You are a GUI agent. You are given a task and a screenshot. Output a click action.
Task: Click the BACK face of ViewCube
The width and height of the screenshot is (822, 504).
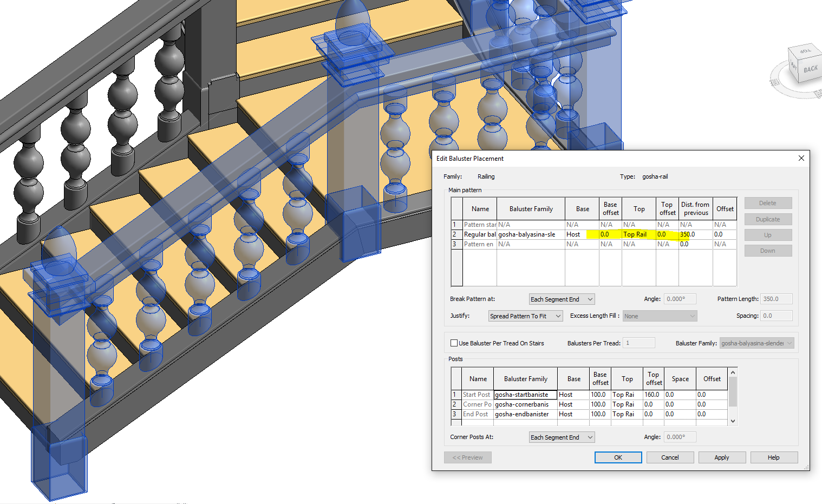tap(810, 69)
